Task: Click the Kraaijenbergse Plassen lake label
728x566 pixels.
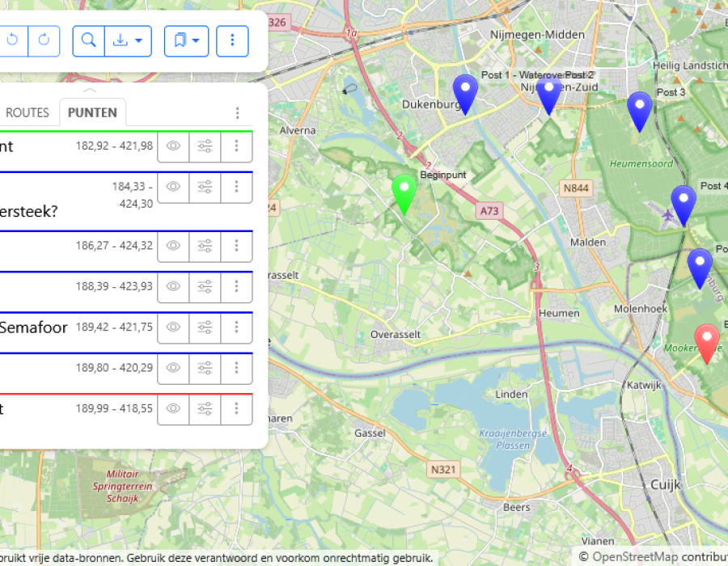Action: click(x=513, y=439)
